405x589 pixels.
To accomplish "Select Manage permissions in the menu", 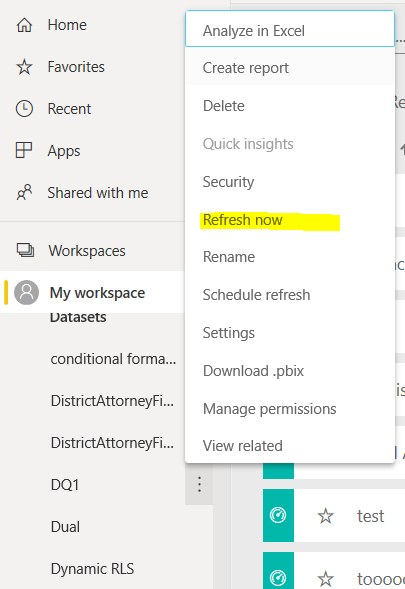I will (290, 409).
